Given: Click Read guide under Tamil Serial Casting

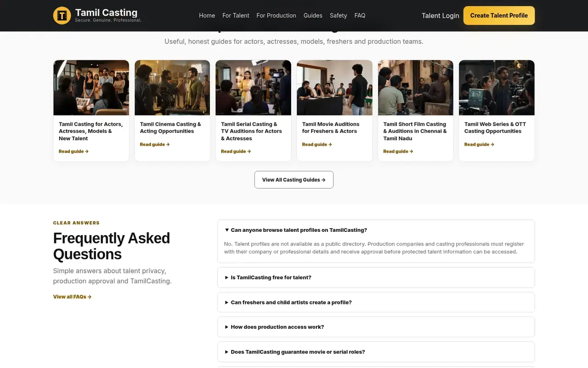Looking at the screenshot, I should (x=236, y=151).
